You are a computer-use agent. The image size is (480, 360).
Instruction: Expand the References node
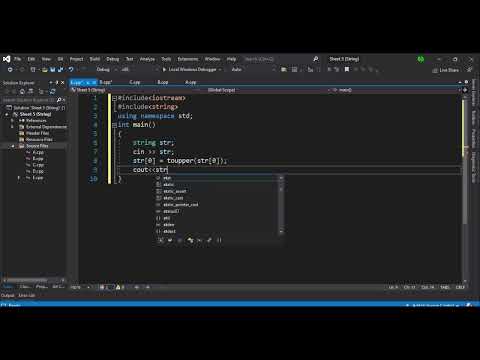[13, 121]
